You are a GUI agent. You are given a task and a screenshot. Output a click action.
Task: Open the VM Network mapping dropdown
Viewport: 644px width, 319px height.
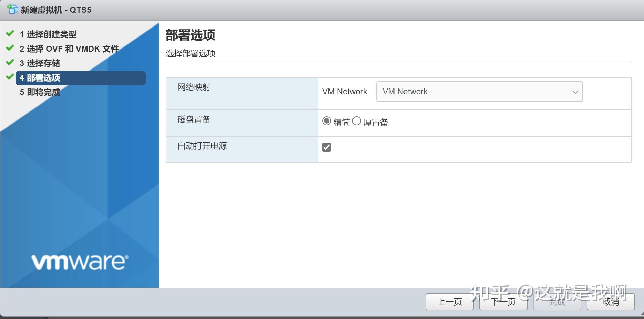pyautogui.click(x=479, y=92)
